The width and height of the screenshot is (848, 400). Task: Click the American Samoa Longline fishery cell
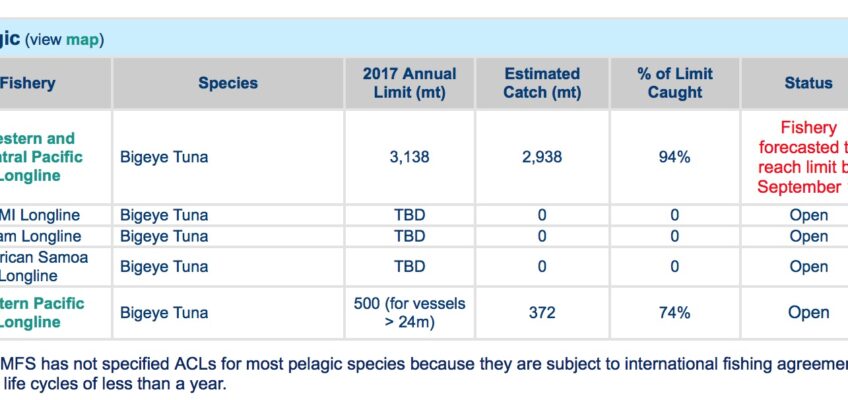tap(56, 266)
